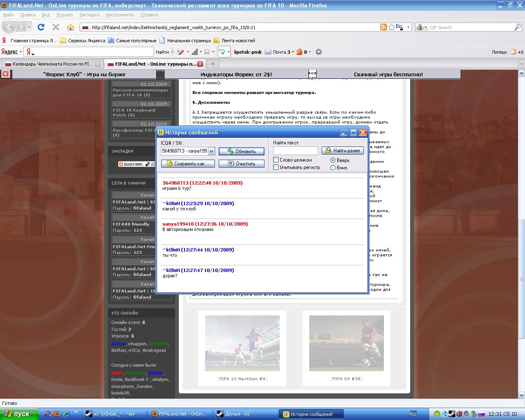Viewport: 525px width, 420px height.
Task: Click the Очистить button
Action: 241,164
